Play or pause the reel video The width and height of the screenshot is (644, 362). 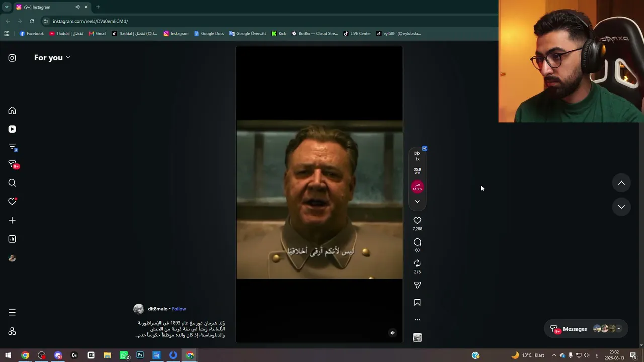click(x=319, y=195)
